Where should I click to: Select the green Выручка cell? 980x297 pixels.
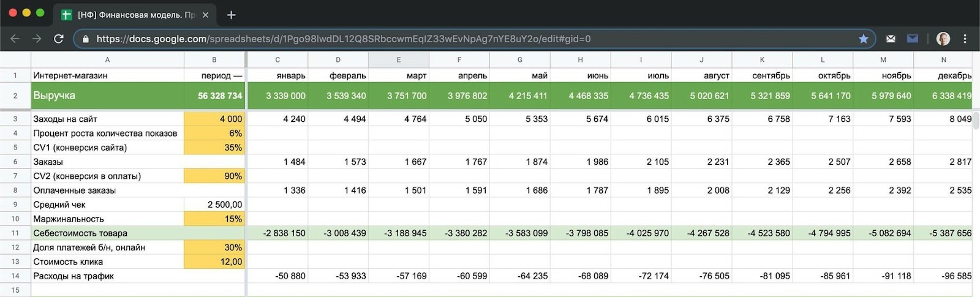pos(107,96)
